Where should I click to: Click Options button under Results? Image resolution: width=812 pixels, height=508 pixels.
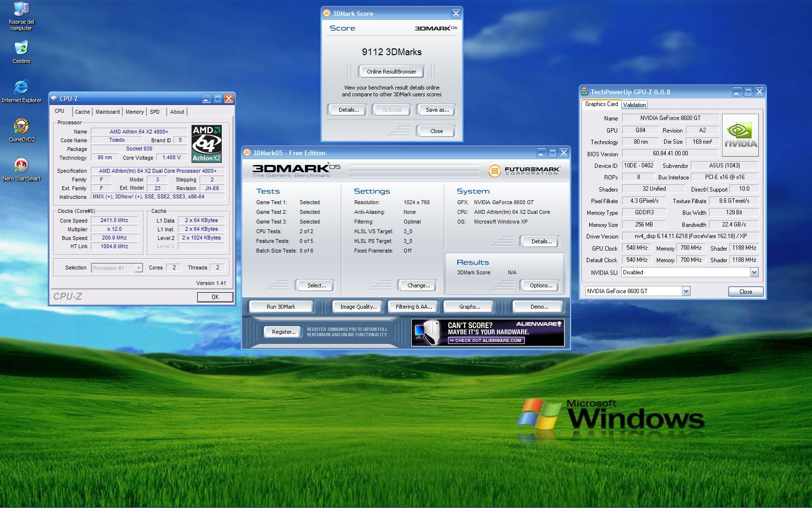tap(541, 285)
